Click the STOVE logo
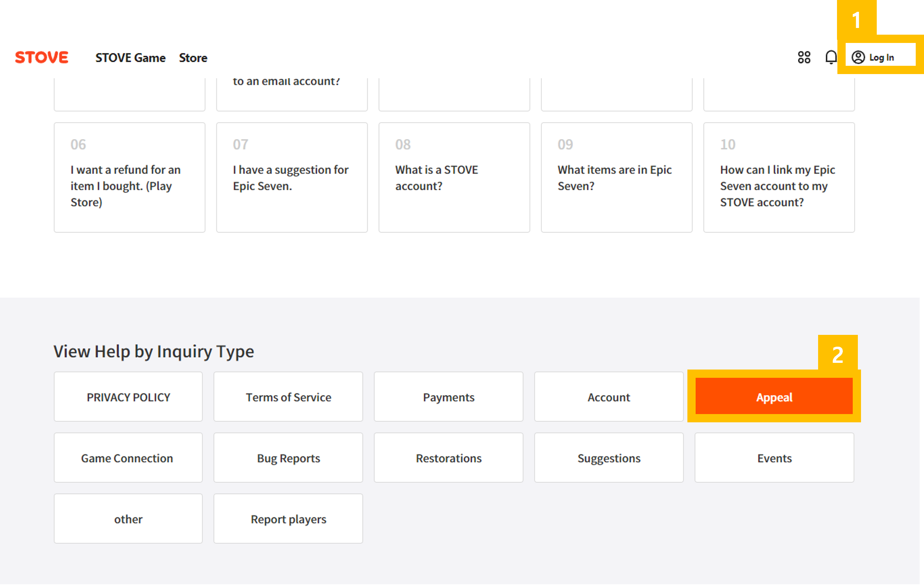 coord(42,58)
